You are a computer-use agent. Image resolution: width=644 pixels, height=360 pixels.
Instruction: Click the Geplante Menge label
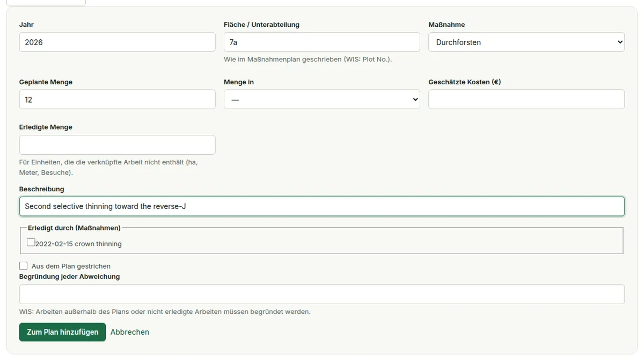coord(46,82)
